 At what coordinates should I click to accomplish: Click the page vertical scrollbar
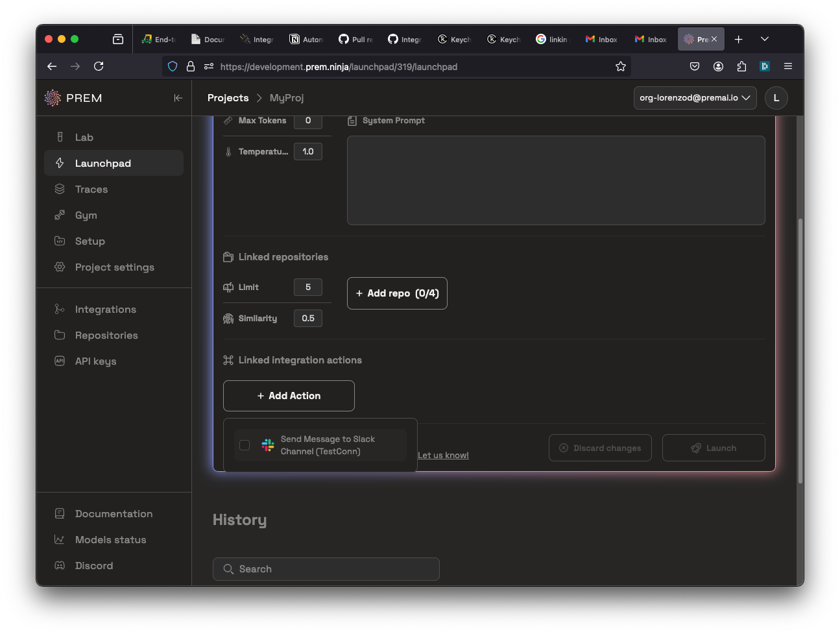click(x=800, y=350)
